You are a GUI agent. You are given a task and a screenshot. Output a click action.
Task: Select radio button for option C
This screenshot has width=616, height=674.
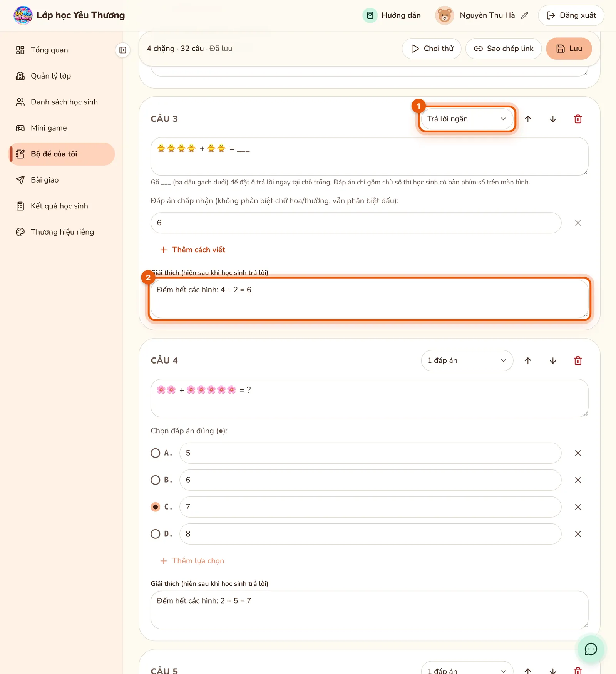(x=156, y=507)
